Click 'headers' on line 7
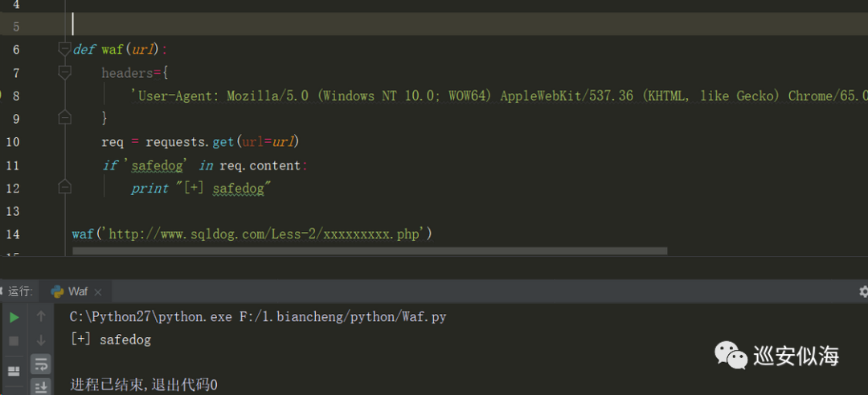 tap(127, 72)
